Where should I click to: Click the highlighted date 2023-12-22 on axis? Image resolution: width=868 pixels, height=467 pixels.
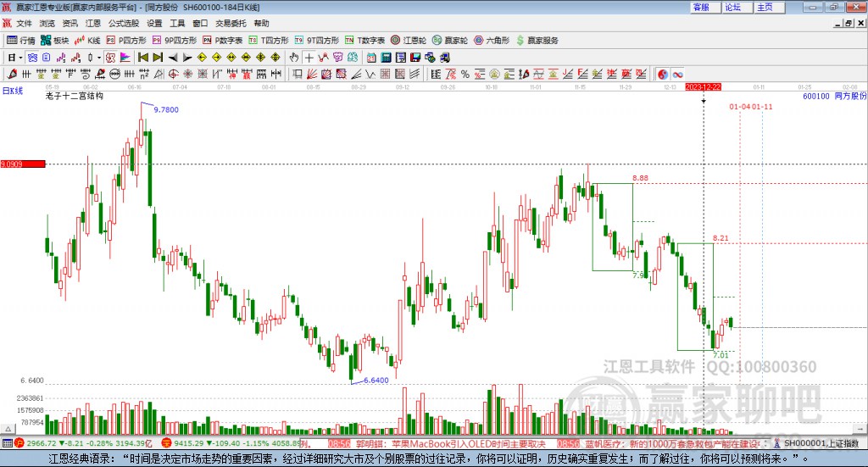tap(703, 87)
